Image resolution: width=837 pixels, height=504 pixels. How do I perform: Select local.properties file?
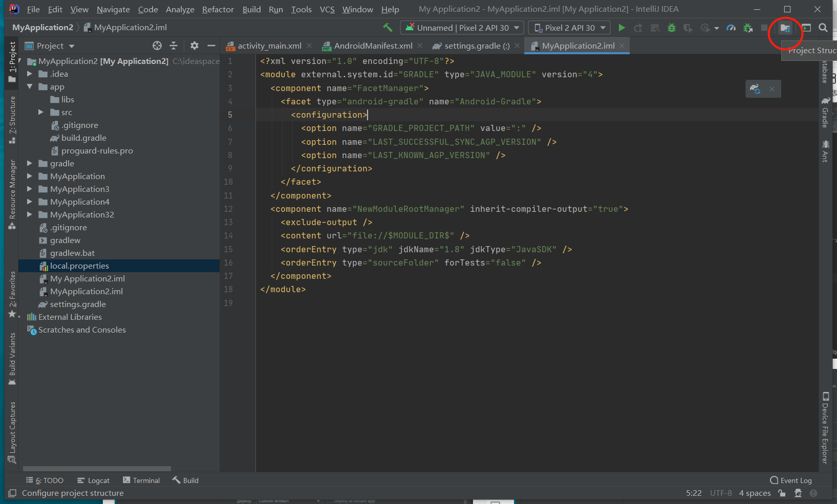click(x=79, y=266)
